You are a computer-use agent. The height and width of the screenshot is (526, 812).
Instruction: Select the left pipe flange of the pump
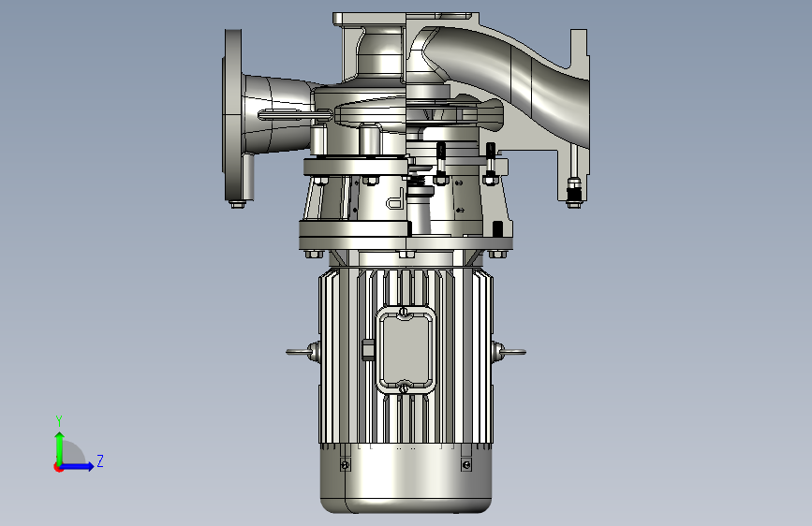pos(233,115)
